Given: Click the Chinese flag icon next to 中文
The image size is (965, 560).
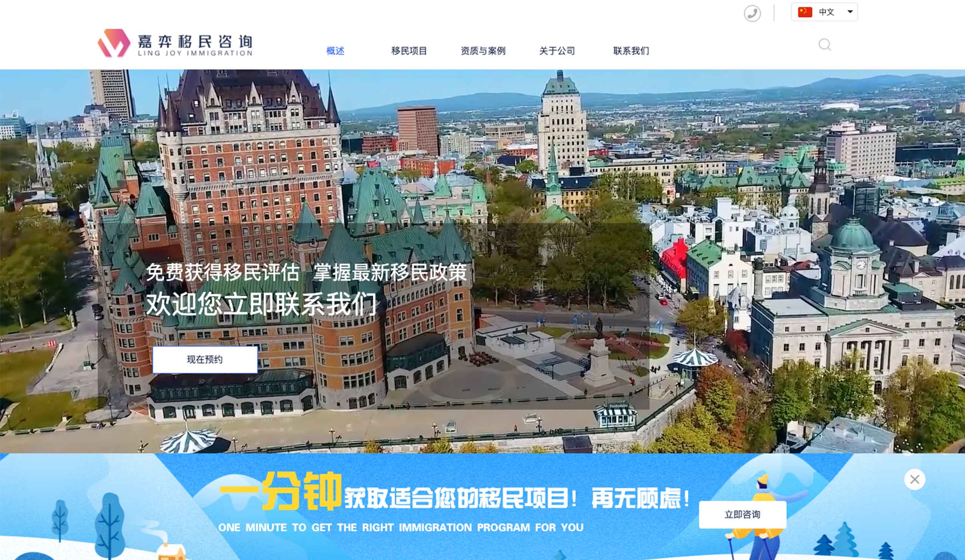Looking at the screenshot, I should tap(805, 12).
